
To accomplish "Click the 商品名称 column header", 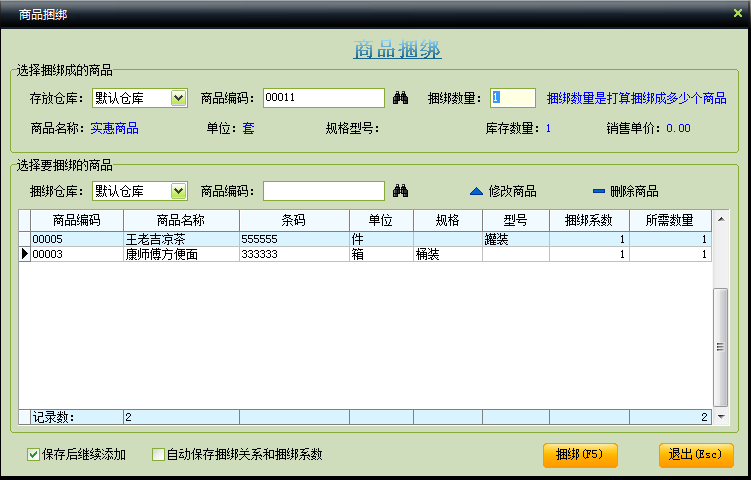I will point(181,220).
